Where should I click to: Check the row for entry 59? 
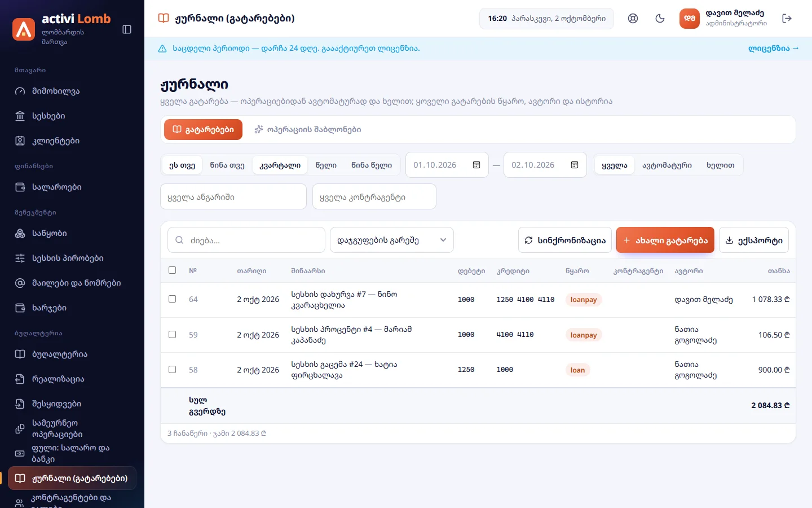(173, 335)
